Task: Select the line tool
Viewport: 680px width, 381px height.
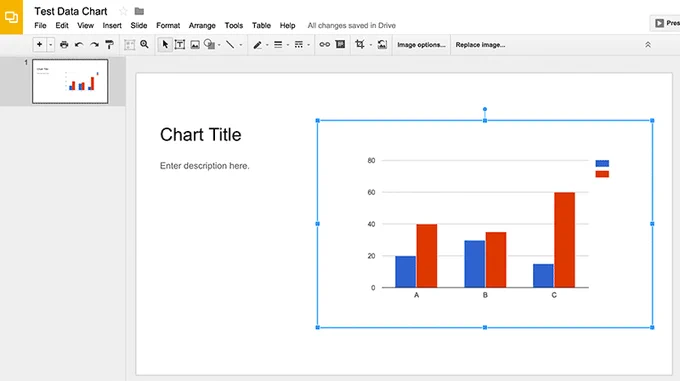Action: coord(230,44)
